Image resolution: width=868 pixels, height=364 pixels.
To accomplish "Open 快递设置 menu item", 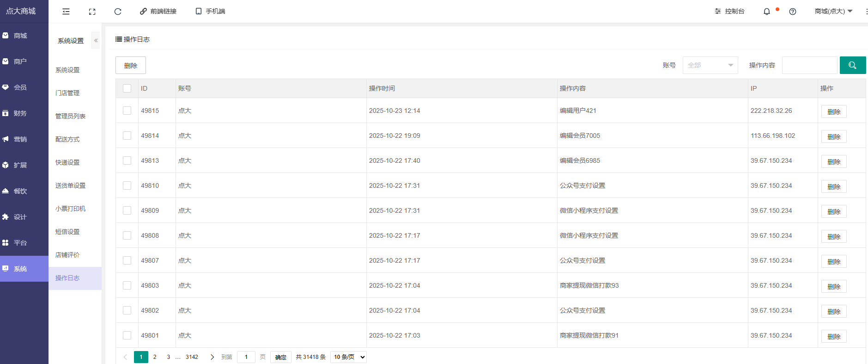I will coord(67,162).
